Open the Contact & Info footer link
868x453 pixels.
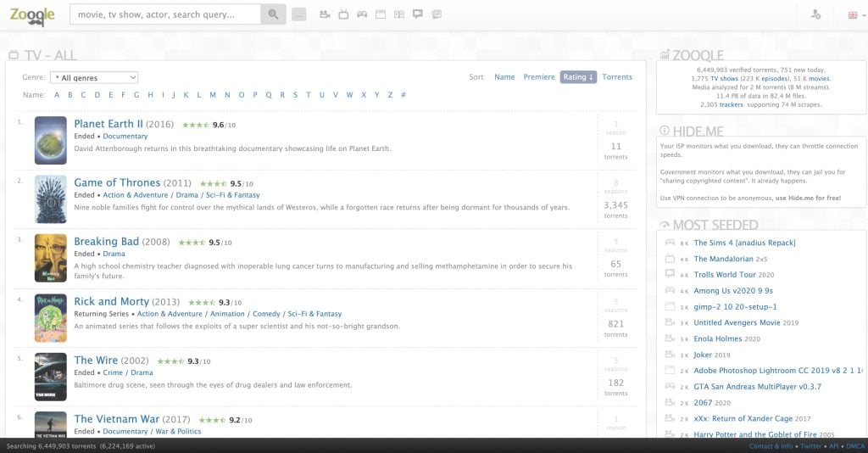coord(771,446)
